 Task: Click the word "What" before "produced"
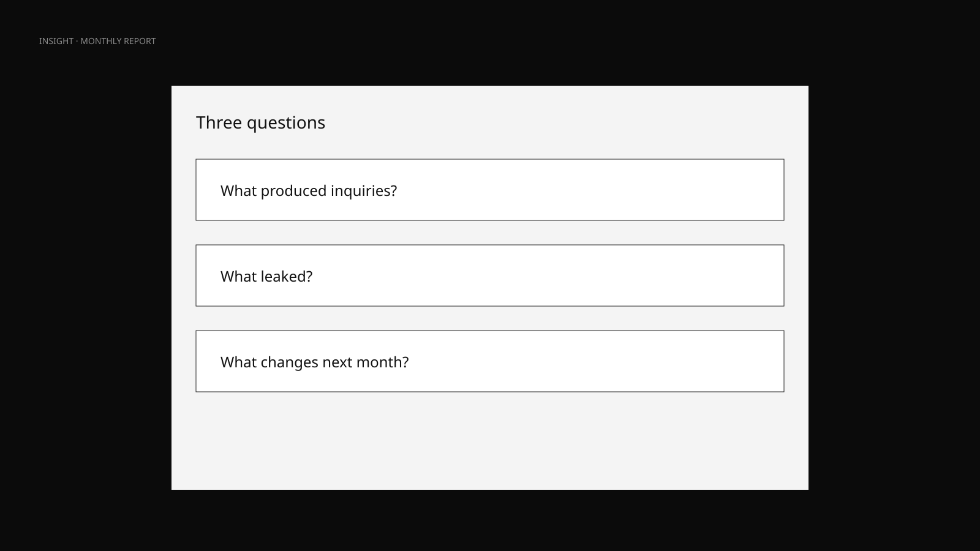[238, 190]
